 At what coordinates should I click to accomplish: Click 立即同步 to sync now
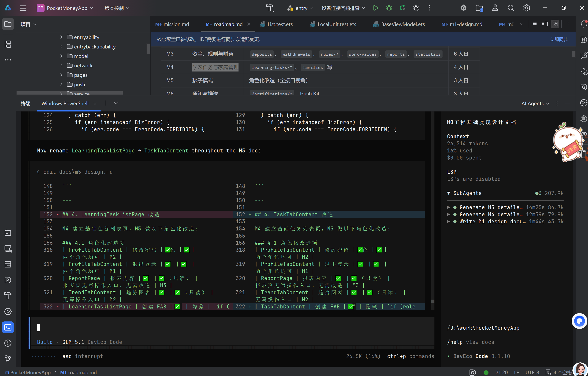[559, 39]
